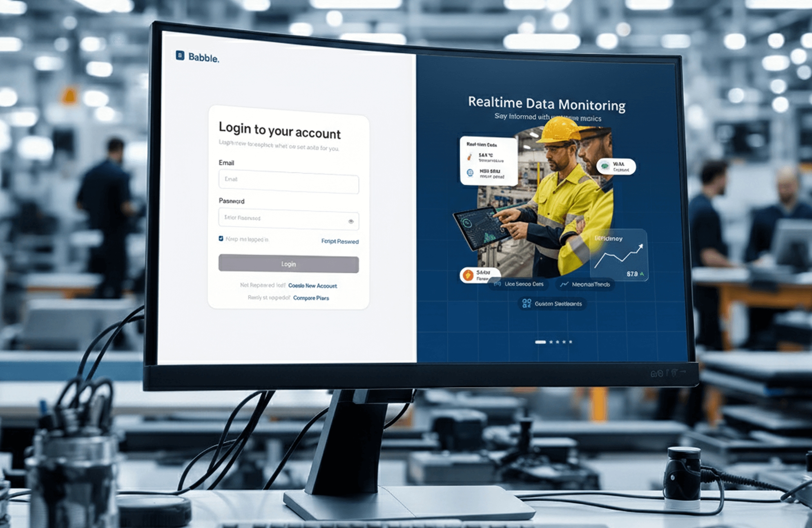Screen dimensions: 812x528
Task: Open the Compare Plans link
Action: (x=311, y=298)
